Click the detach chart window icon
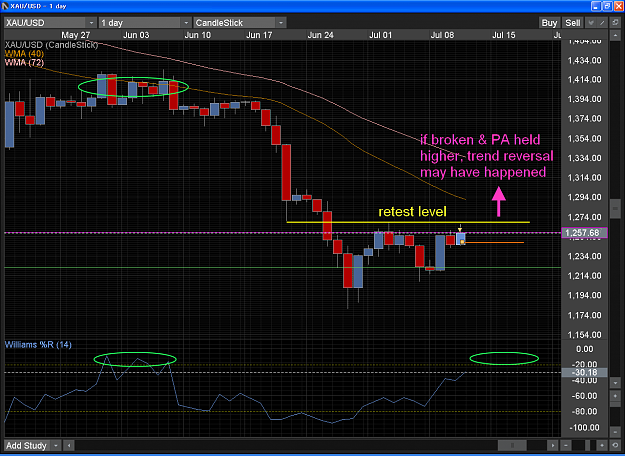625x456 pixels. point(615,23)
